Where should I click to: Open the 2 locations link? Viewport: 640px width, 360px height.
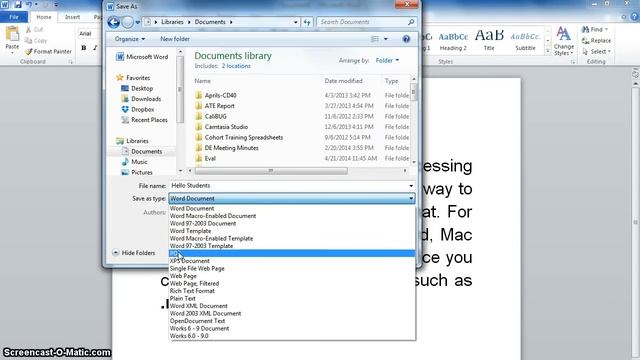(x=236, y=66)
